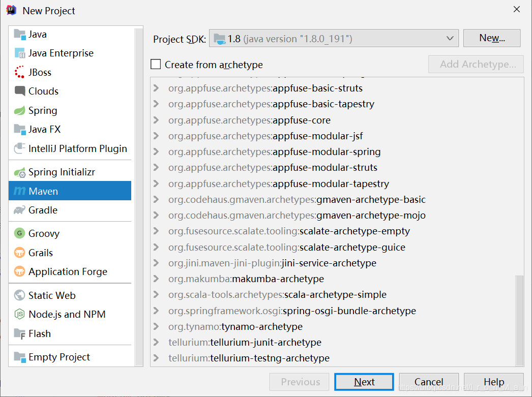Image resolution: width=532 pixels, height=397 pixels.
Task: Click the Cancel button
Action: (429, 382)
